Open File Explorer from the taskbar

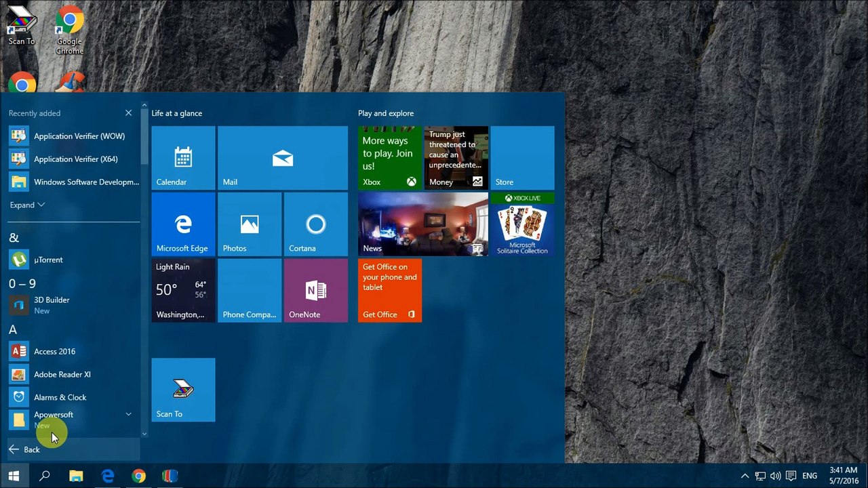[76, 476]
